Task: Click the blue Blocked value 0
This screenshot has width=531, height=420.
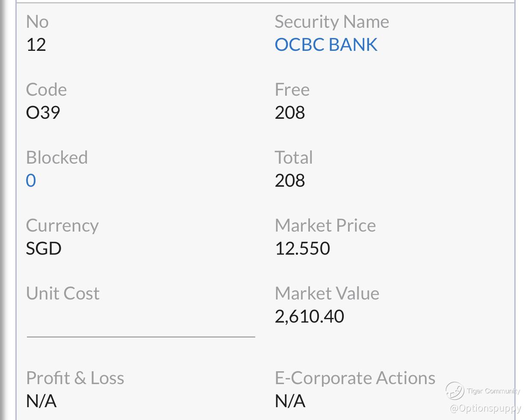Action: 31,181
